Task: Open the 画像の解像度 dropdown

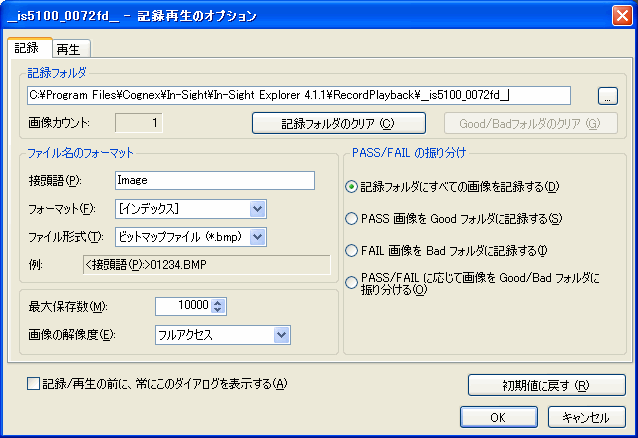Action: pyautogui.click(x=281, y=335)
